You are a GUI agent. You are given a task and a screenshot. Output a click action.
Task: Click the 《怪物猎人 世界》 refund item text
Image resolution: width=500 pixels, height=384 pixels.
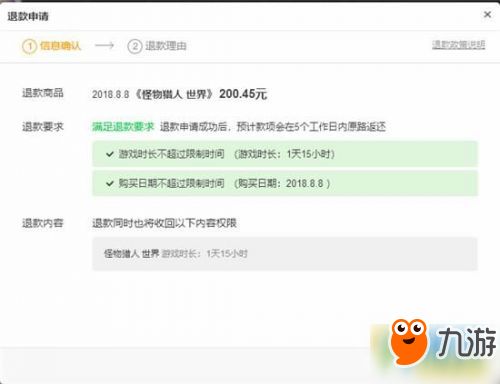(x=174, y=94)
